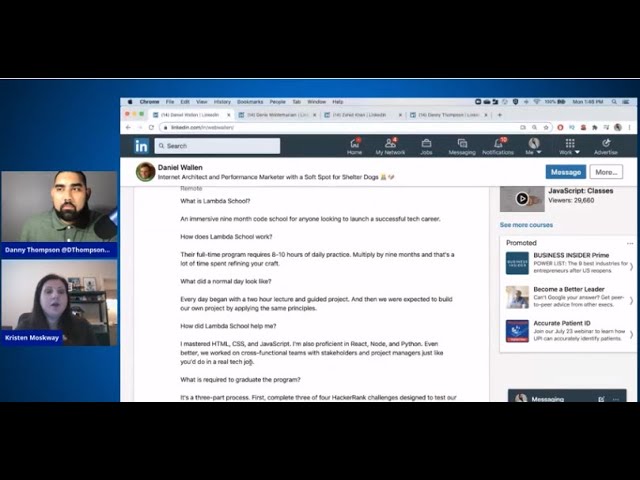Click the text "What is Lambda School?"
640x480 pixels.
click(x=215, y=201)
